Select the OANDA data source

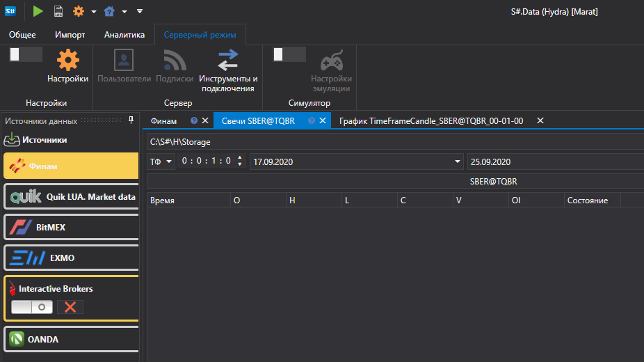(x=71, y=339)
